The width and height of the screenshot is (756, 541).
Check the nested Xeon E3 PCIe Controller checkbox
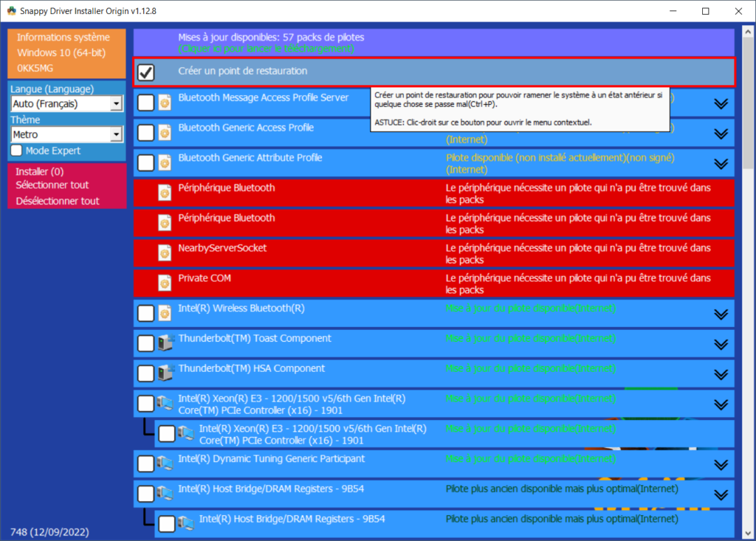click(x=167, y=433)
